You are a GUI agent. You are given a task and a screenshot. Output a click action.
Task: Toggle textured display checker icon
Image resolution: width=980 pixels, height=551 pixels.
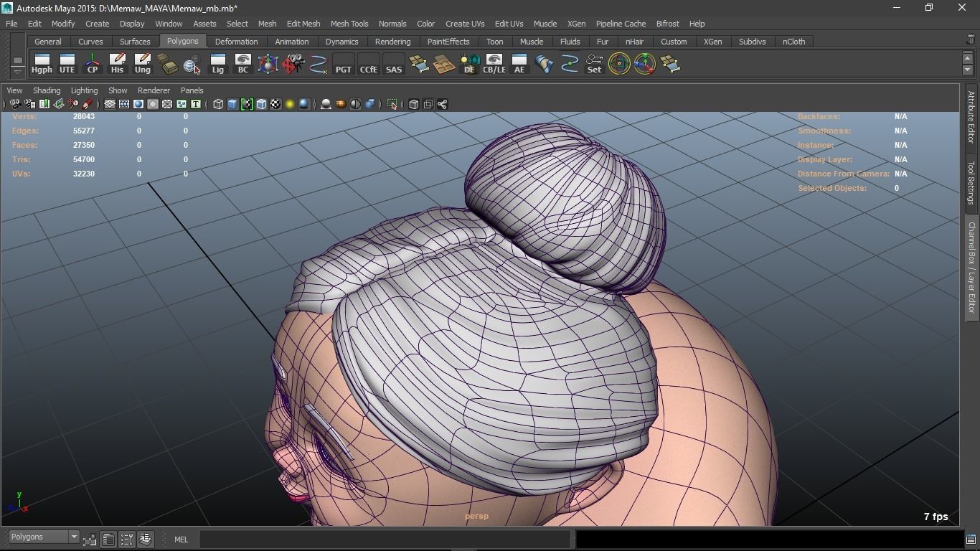click(x=275, y=105)
